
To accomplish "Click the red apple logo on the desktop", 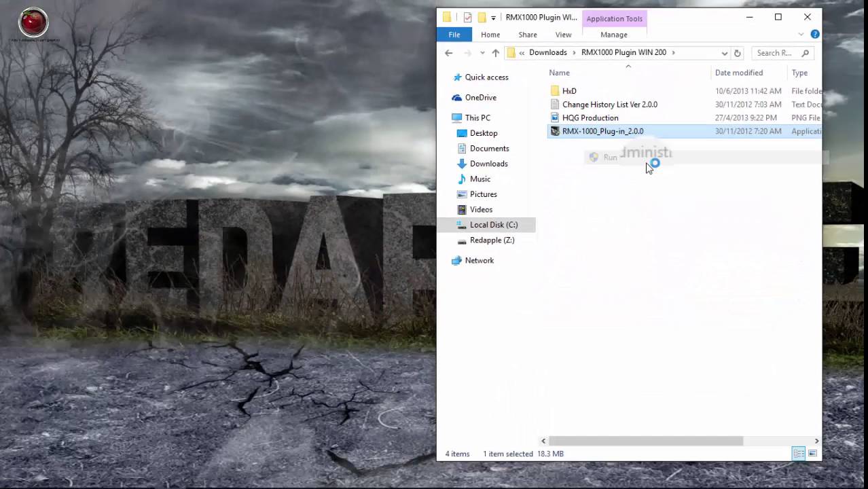I will tap(33, 22).
